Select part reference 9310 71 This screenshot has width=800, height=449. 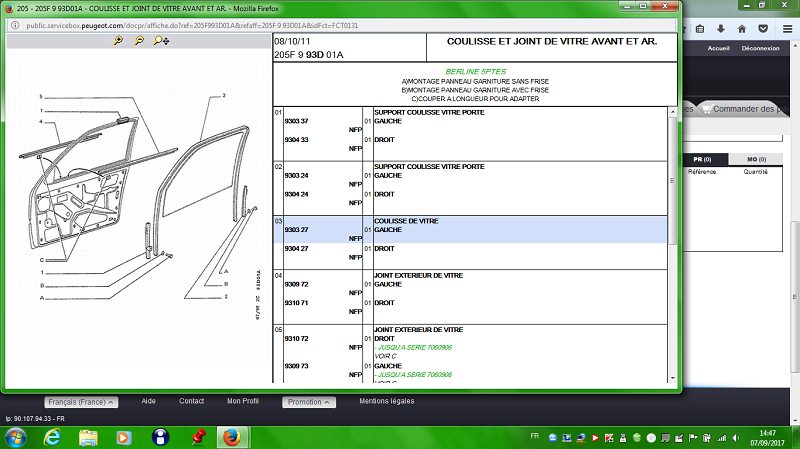pos(296,303)
